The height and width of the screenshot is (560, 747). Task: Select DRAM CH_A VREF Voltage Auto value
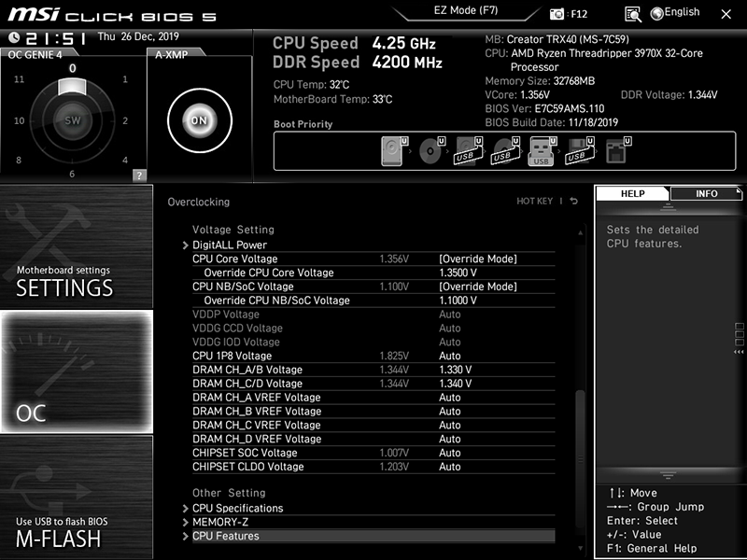coord(450,398)
